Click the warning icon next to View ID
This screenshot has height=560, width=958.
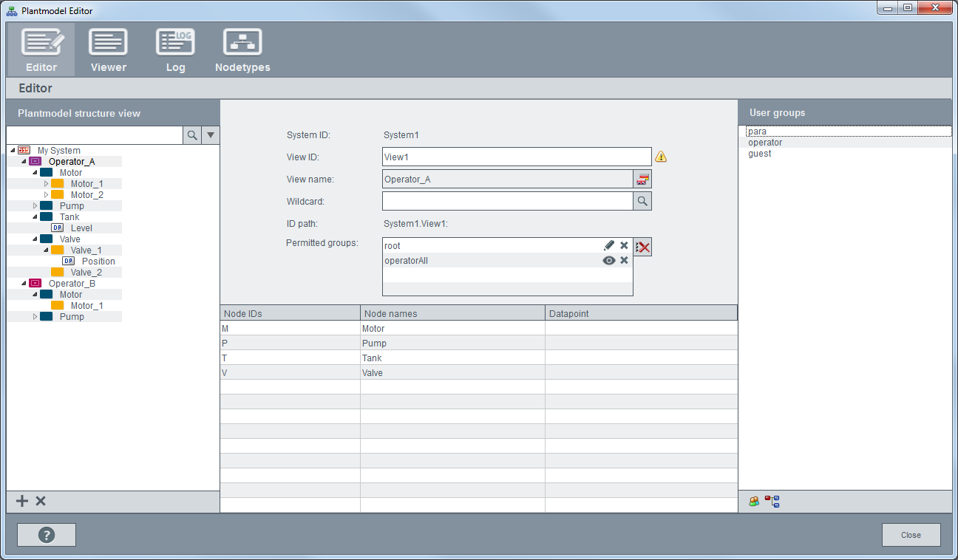tap(661, 157)
